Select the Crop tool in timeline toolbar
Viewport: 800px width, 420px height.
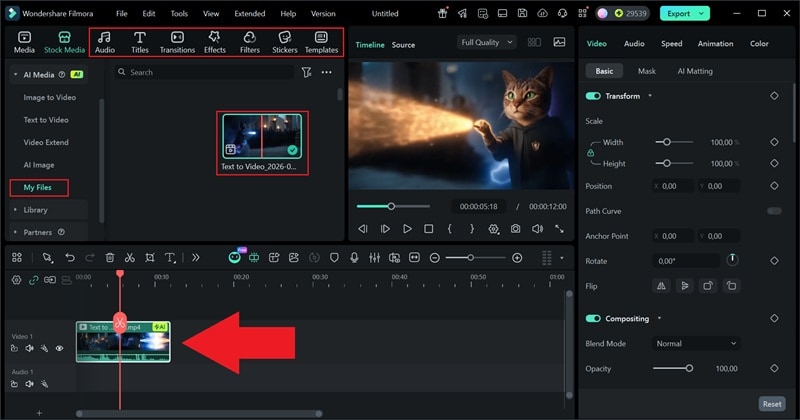tap(149, 258)
